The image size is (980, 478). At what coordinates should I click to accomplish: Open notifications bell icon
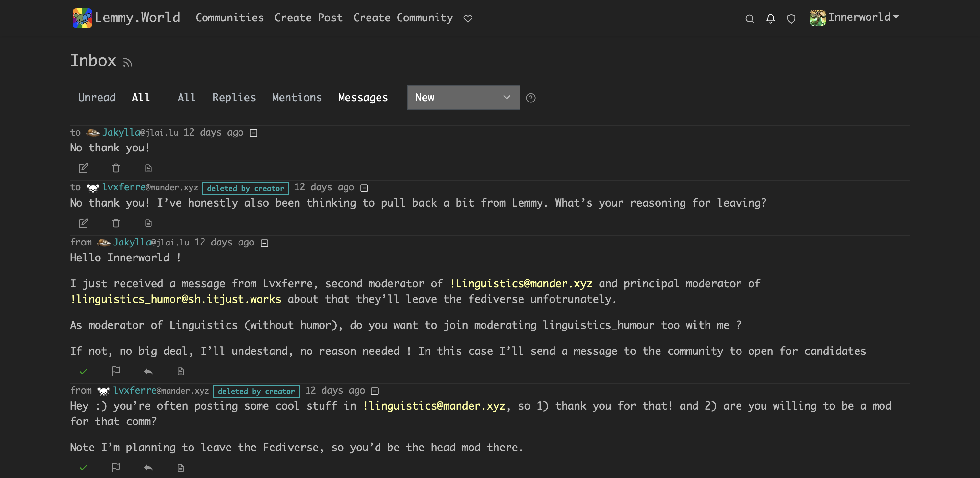(x=770, y=18)
